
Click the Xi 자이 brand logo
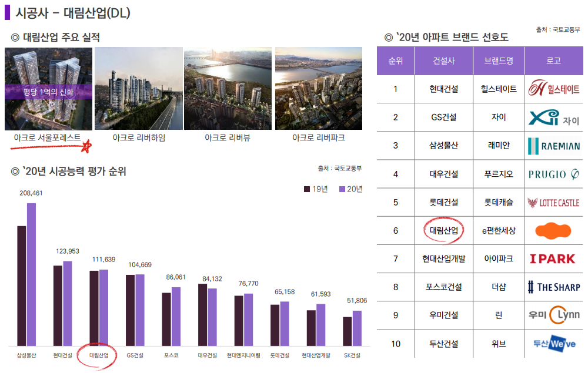(553, 117)
